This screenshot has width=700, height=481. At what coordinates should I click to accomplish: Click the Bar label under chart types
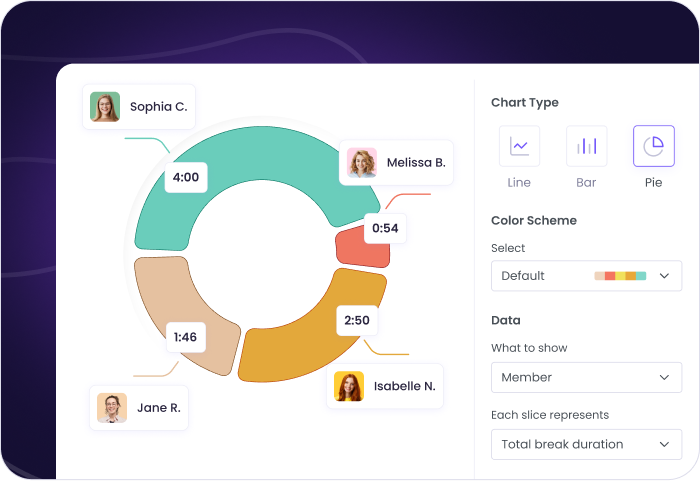586,183
